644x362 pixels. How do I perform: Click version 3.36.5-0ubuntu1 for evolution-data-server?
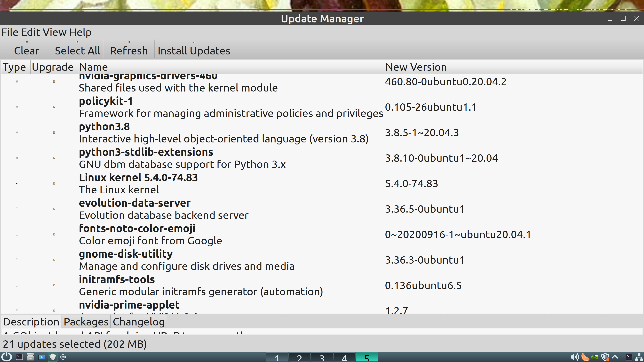425,209
